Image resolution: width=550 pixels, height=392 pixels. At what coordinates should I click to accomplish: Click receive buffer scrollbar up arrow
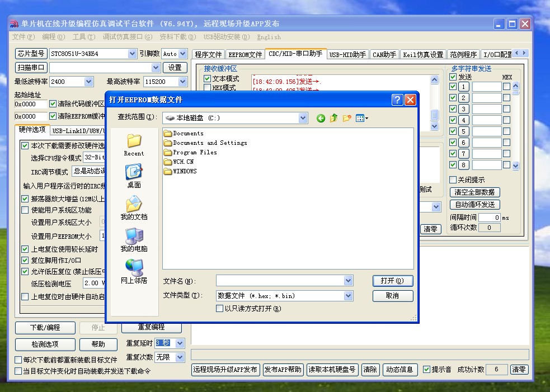coord(434,79)
